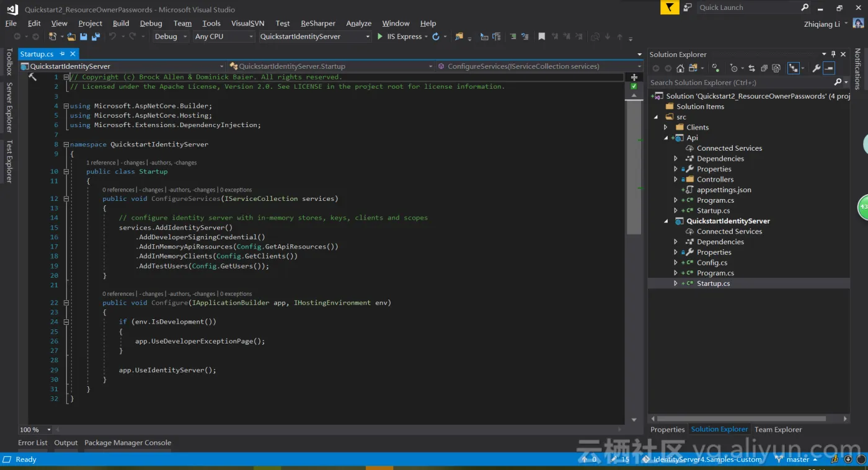This screenshot has width=868, height=470.
Task: Select appsettings.json in Solution Explorer
Action: click(724, 190)
